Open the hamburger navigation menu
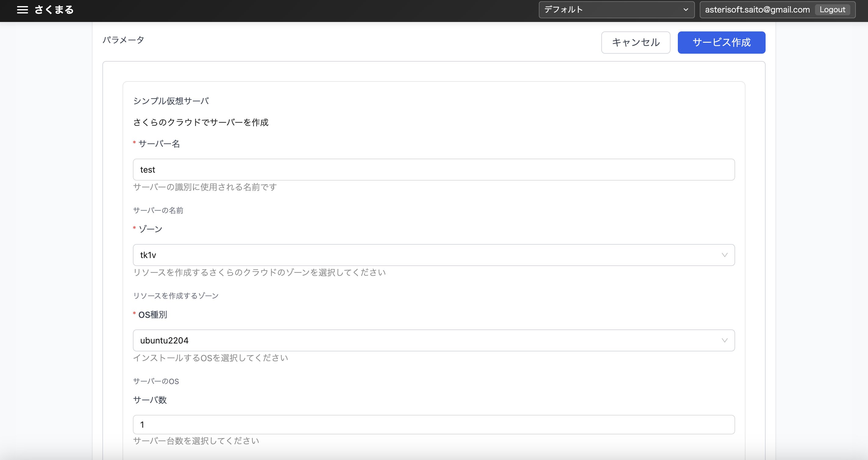The height and width of the screenshot is (460, 868). (23, 10)
